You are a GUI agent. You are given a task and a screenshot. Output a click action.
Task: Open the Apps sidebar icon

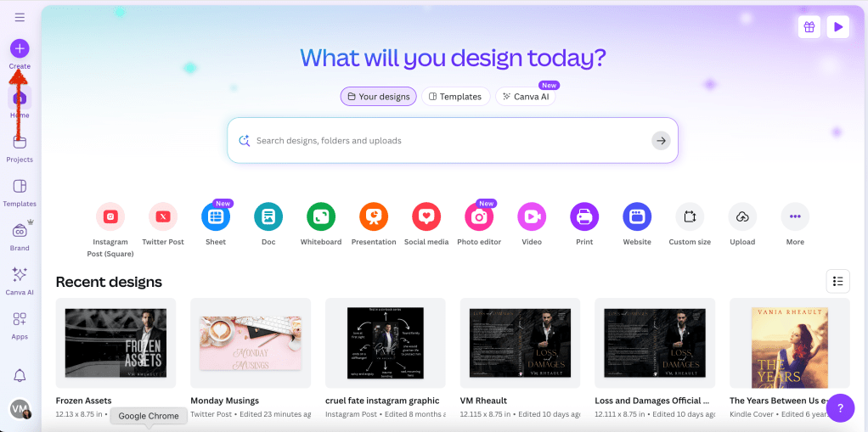click(20, 320)
